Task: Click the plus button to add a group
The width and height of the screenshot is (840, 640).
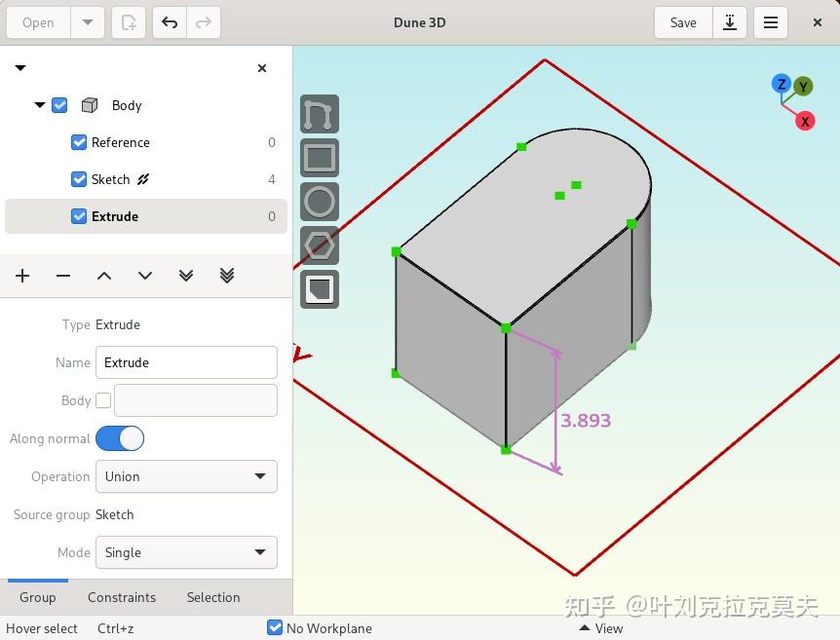Action: pos(21,276)
